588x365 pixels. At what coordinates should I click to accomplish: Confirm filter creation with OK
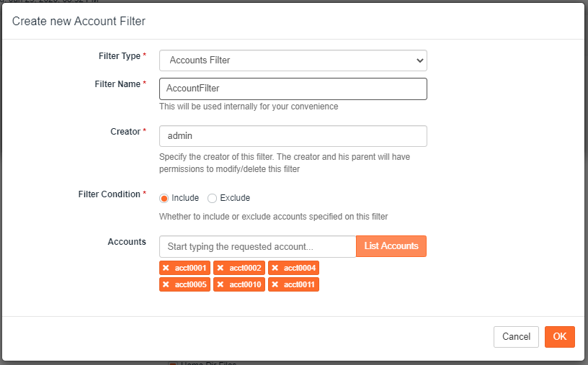[559, 336]
